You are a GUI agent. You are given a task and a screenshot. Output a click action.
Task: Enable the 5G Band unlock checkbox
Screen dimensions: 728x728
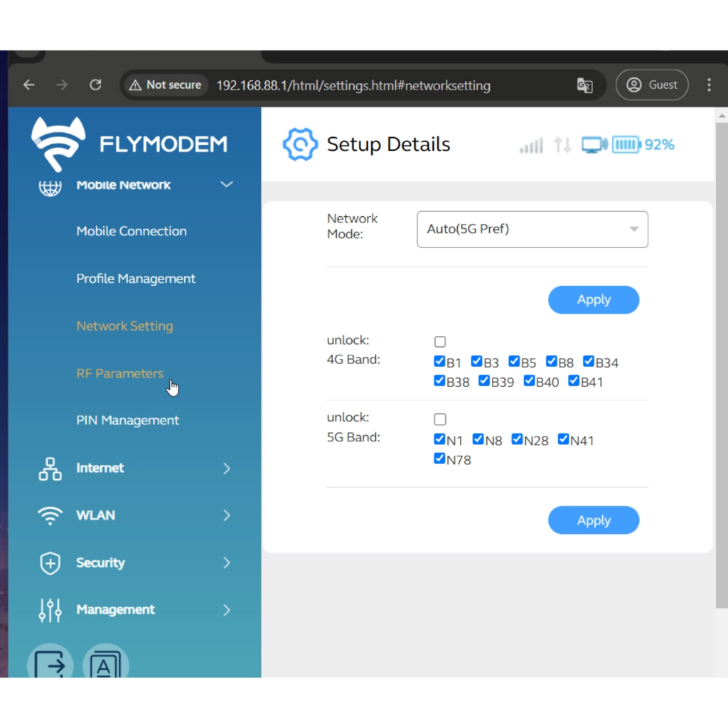440,419
